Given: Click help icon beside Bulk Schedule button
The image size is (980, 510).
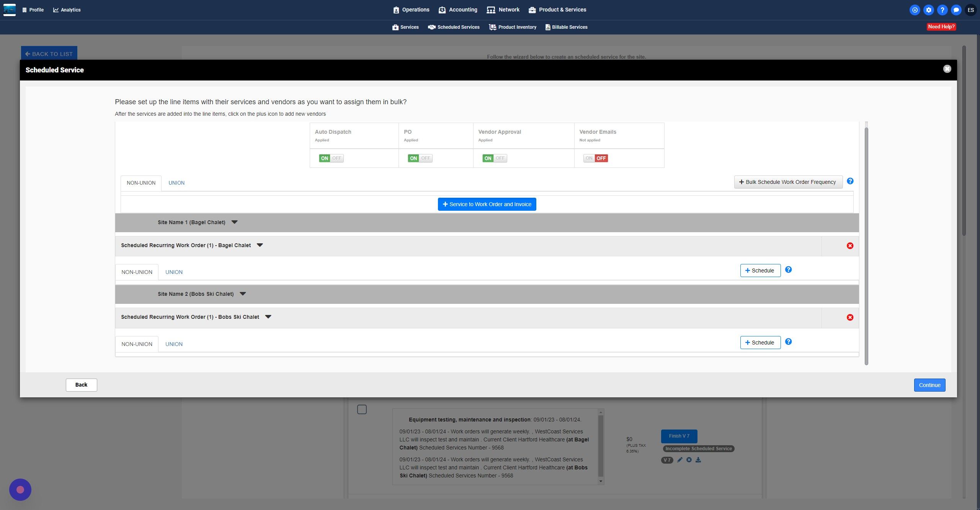Looking at the screenshot, I should 850,181.
